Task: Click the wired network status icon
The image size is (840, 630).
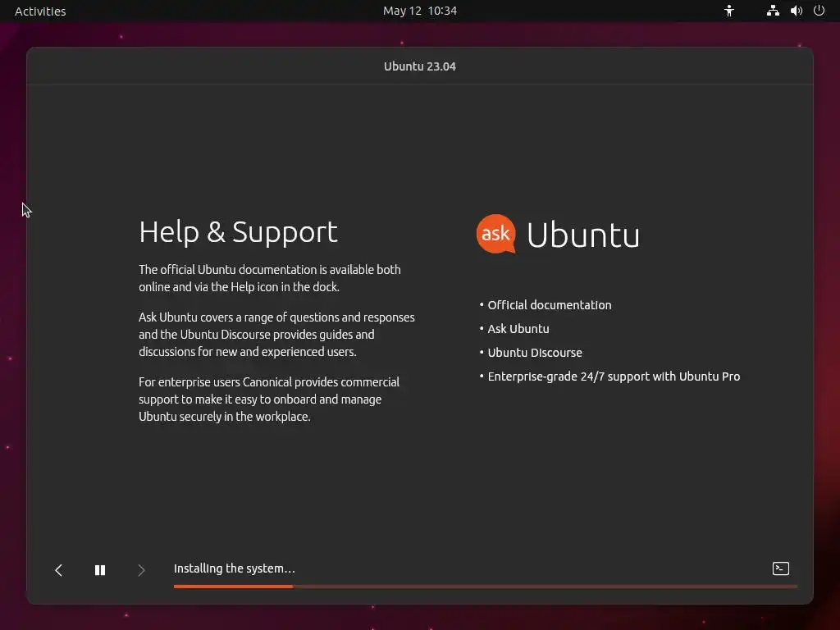Action: point(773,11)
